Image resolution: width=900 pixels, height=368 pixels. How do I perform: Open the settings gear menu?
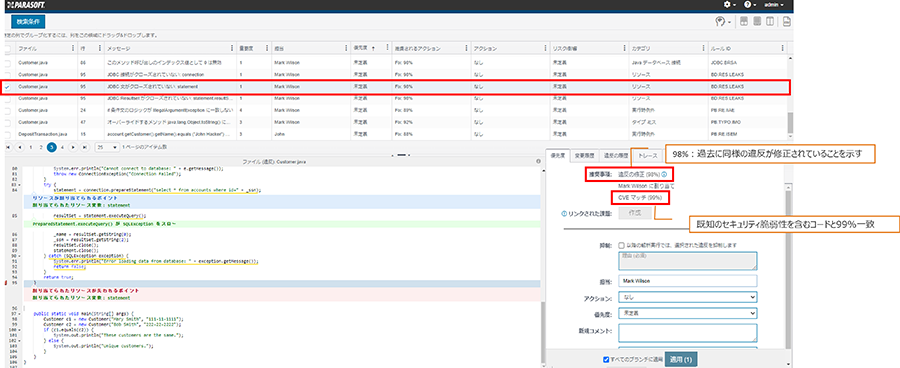730,5
